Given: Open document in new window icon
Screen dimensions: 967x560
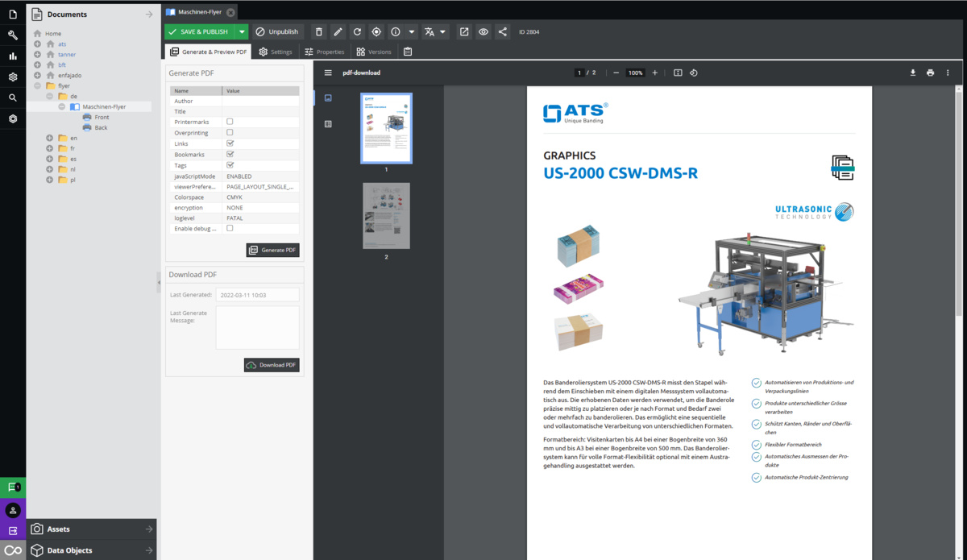Looking at the screenshot, I should click(464, 31).
